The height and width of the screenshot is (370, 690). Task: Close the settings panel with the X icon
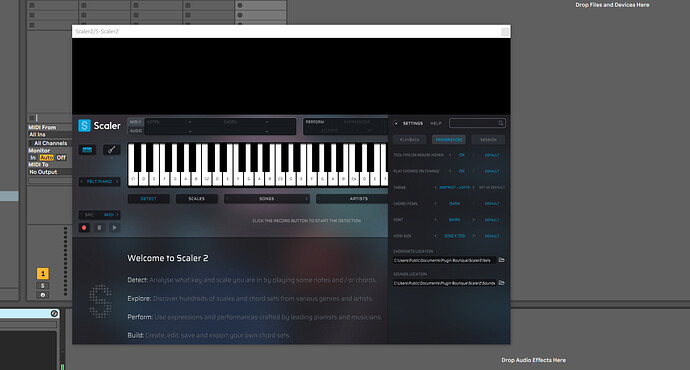[x=396, y=123]
